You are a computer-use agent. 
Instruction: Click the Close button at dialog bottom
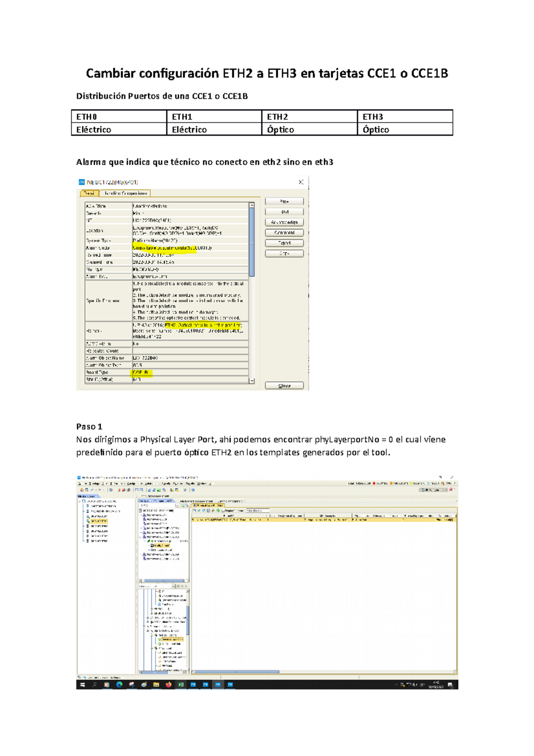tap(284, 386)
